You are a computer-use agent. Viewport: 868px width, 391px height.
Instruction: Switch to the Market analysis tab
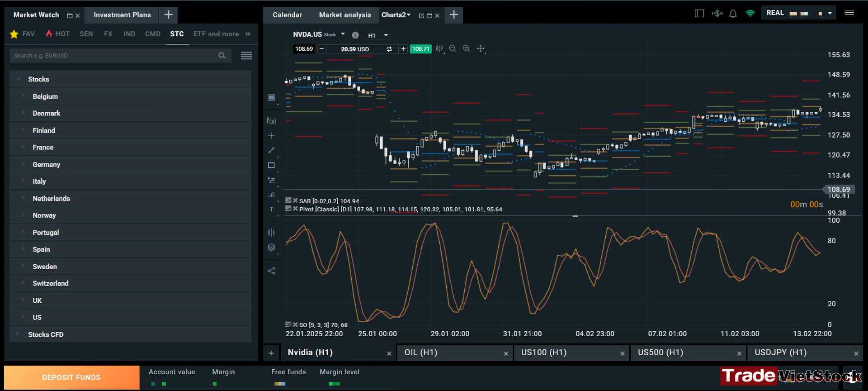click(345, 15)
